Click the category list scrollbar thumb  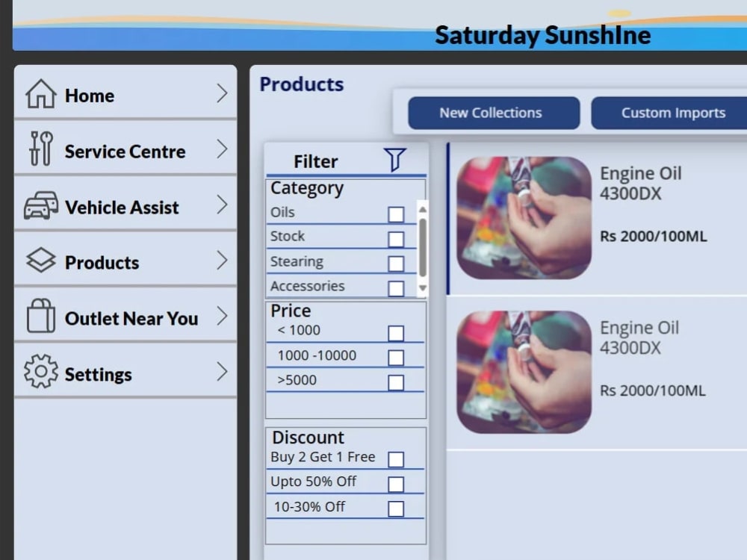tap(422, 248)
